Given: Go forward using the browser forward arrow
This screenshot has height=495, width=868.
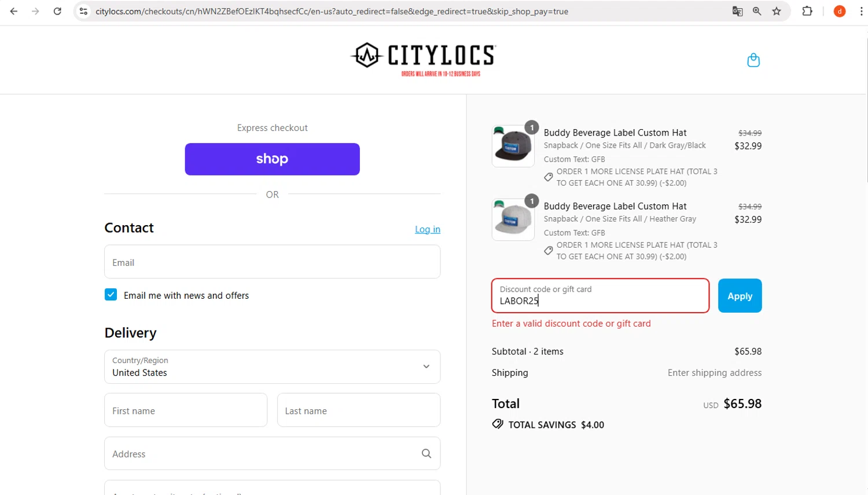Looking at the screenshot, I should (x=35, y=11).
